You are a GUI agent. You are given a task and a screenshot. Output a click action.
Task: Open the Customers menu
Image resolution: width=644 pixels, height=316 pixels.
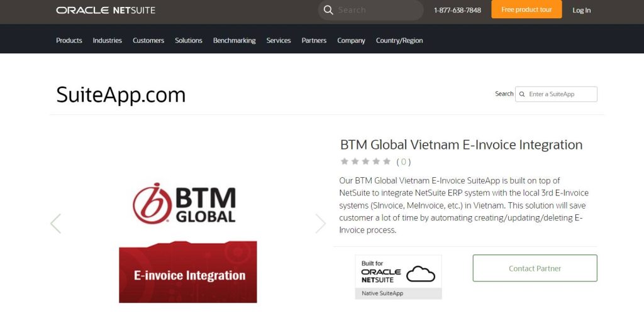[x=148, y=40]
